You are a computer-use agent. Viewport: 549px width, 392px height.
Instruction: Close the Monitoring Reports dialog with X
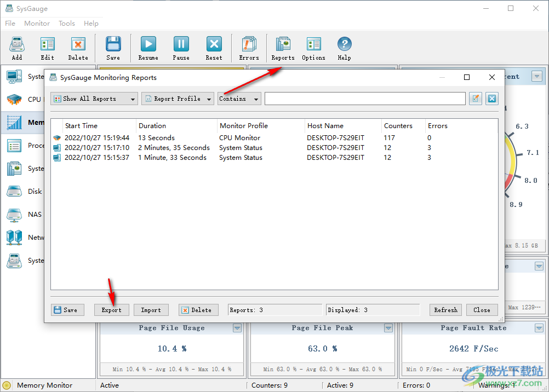492,77
